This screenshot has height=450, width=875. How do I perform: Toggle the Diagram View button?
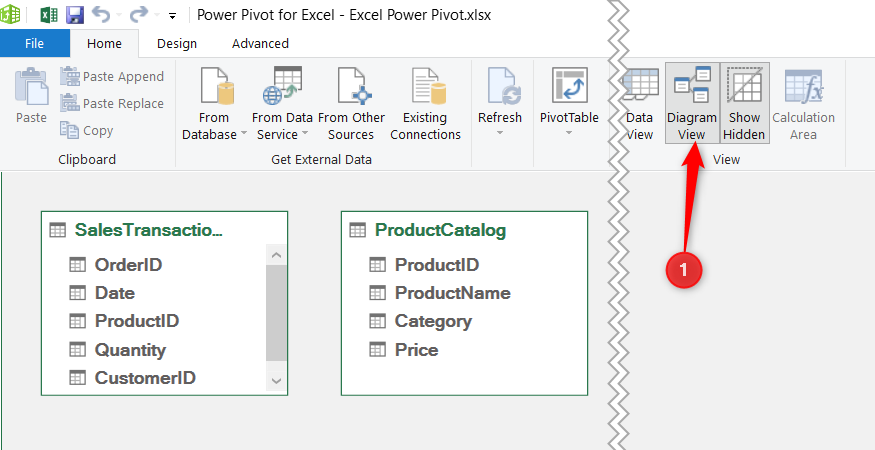[x=691, y=103]
